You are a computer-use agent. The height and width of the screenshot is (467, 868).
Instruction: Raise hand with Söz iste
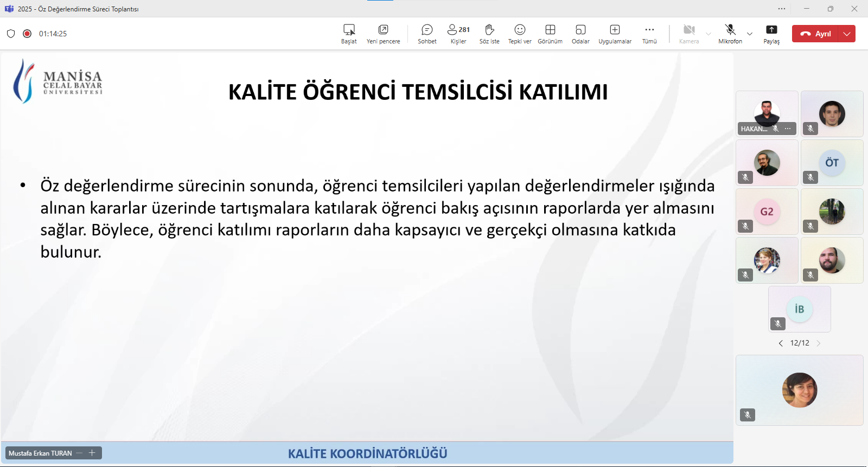coord(489,34)
